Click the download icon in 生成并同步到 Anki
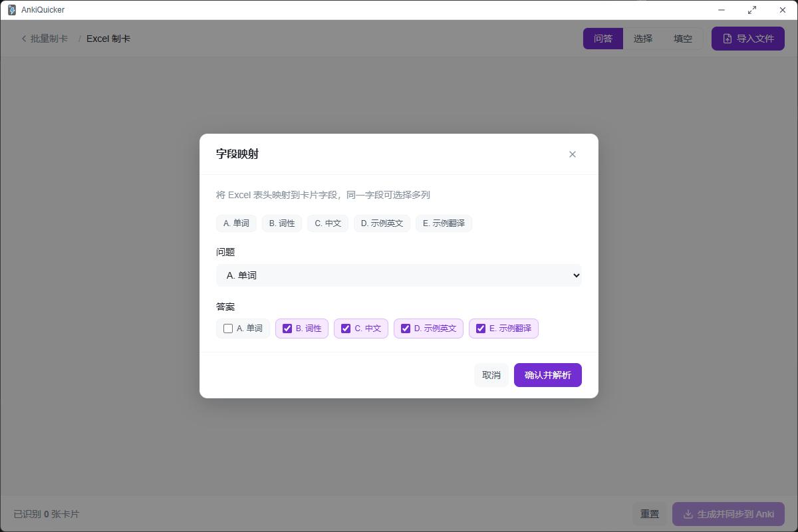Image resolution: width=798 pixels, height=532 pixels. 688,514
